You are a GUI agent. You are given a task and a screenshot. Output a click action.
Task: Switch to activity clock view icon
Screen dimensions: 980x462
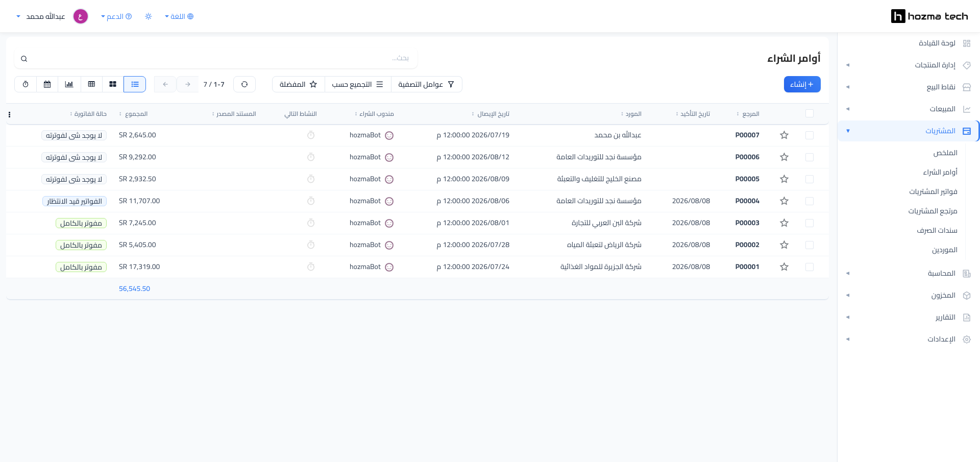click(x=26, y=84)
